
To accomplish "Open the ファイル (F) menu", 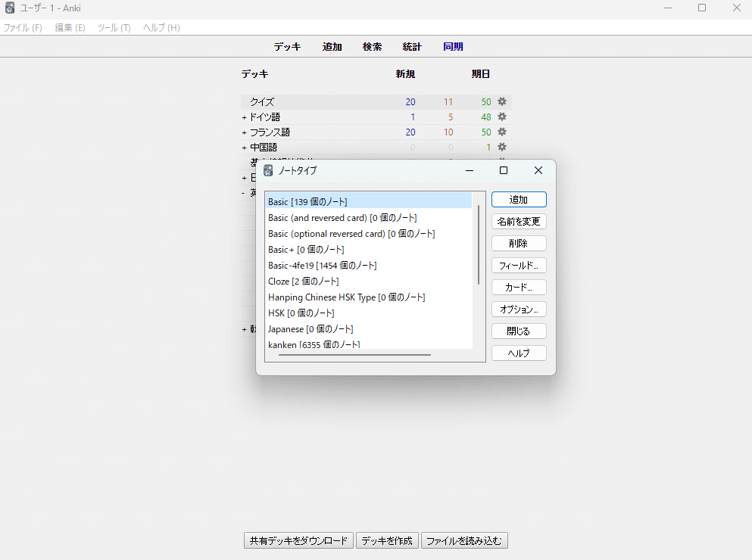I will tap(23, 28).
